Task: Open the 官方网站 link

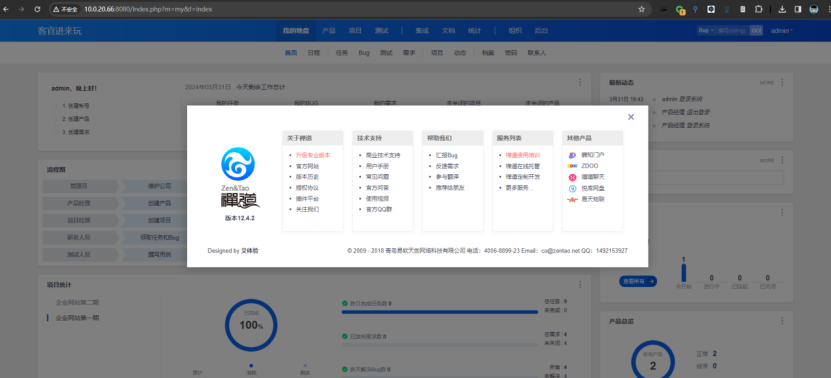Action: pyautogui.click(x=307, y=166)
